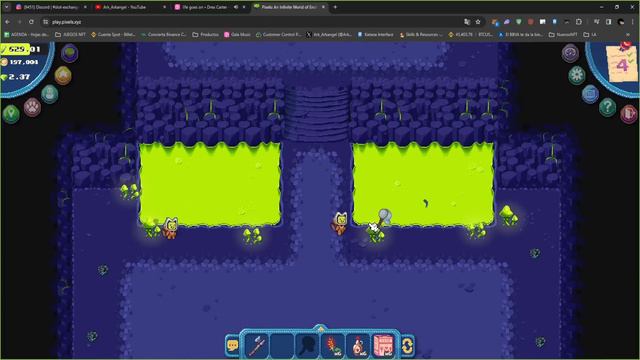Switch to the Discord browser tab
Viewport: 640px width, 360px height.
click(50, 7)
